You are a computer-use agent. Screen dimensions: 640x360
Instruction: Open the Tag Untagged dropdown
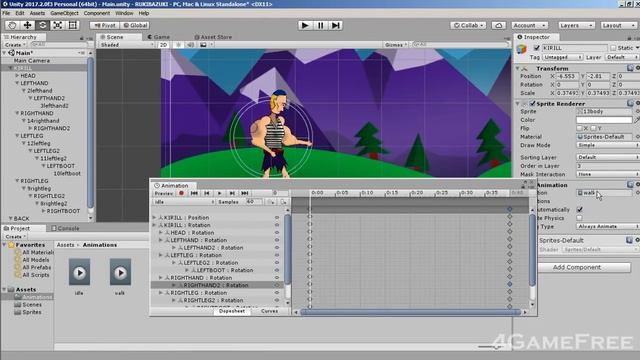[562, 57]
